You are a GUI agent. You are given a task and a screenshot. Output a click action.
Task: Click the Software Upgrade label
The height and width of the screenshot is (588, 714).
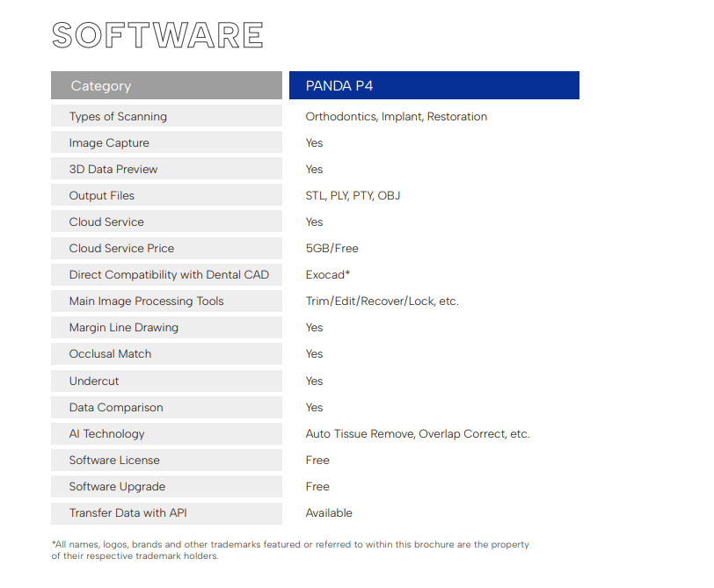point(117,487)
